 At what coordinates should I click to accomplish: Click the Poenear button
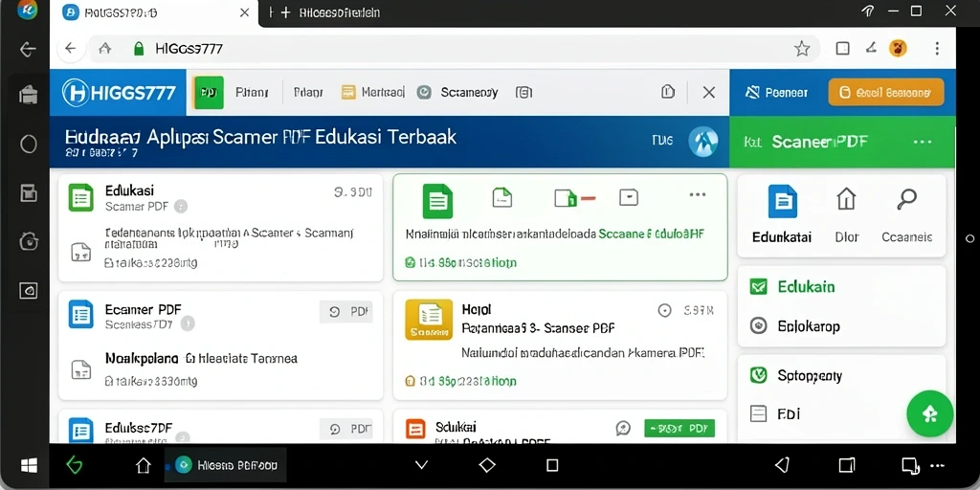777,93
